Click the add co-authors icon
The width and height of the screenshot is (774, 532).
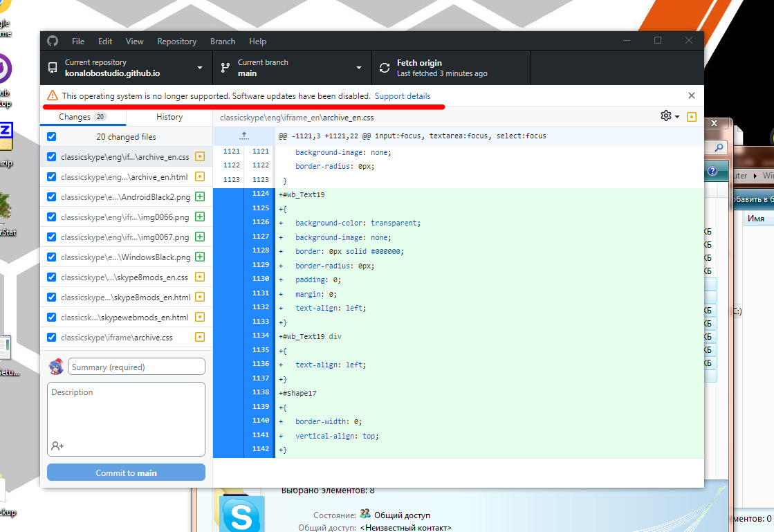click(57, 446)
